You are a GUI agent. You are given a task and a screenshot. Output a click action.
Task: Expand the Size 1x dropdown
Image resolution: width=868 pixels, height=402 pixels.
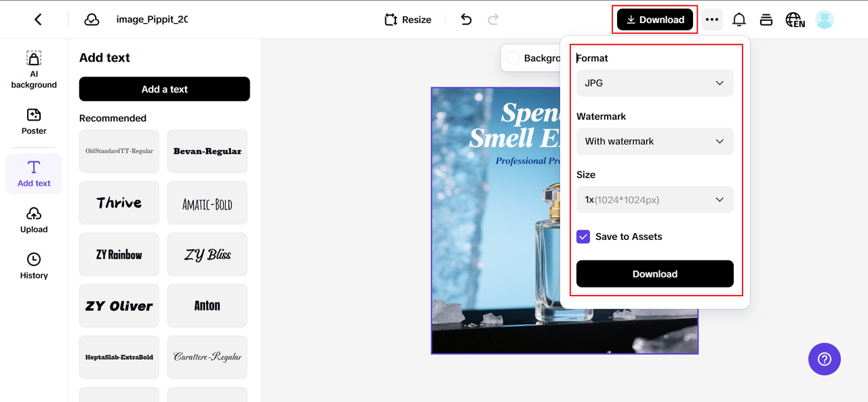click(x=654, y=199)
